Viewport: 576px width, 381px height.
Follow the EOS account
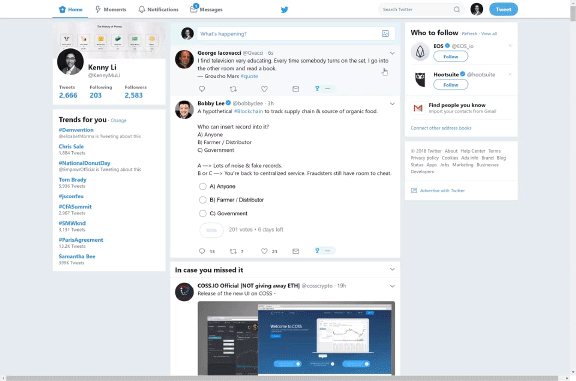(x=451, y=57)
